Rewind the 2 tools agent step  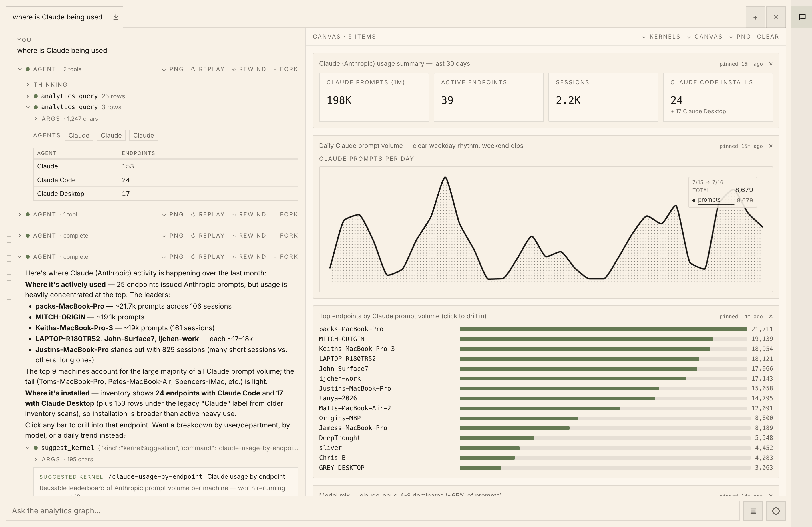(x=249, y=69)
